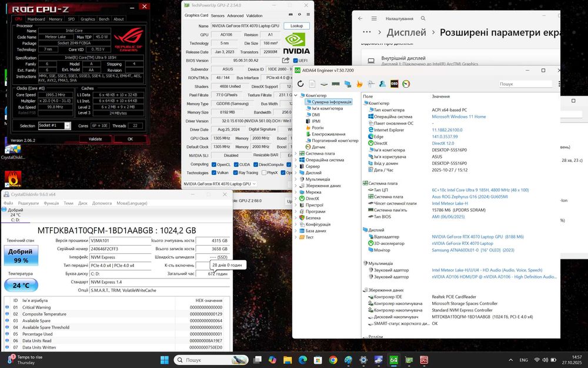Click the flat disk drive icon in AIDA64 toolbar

(x=324, y=84)
